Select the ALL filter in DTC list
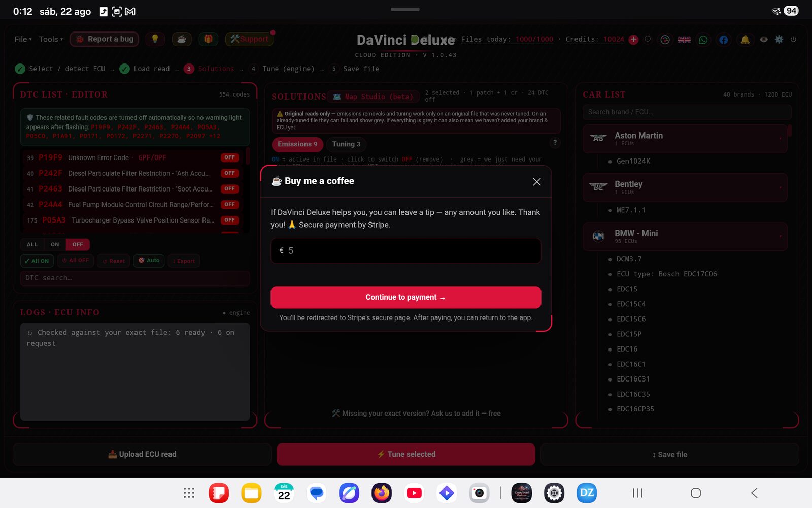This screenshot has height=508, width=812. [x=32, y=245]
